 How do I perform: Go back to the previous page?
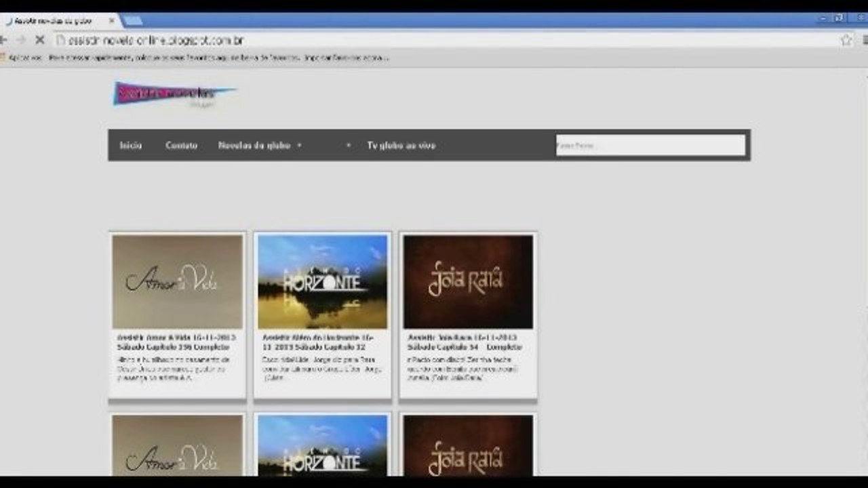pyautogui.click(x=3, y=41)
